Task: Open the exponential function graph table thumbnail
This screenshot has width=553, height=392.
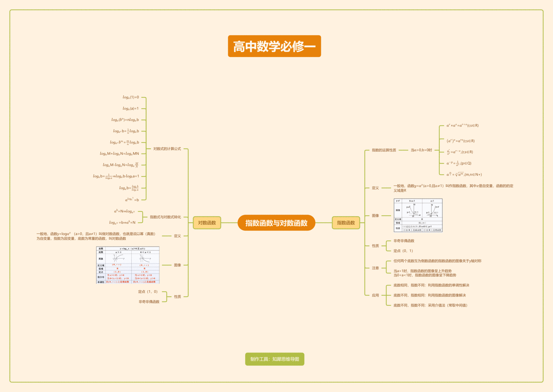Action: [418, 215]
